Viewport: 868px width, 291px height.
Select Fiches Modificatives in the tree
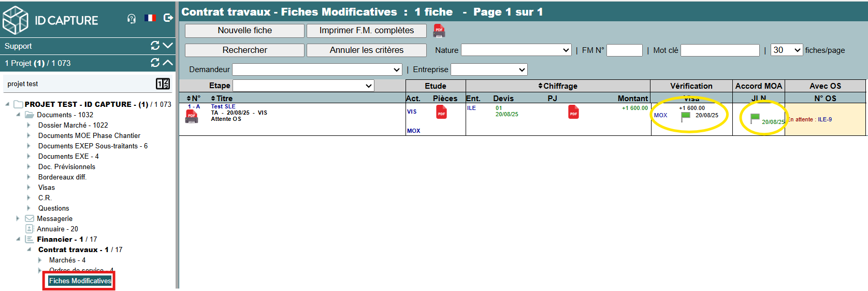[80, 281]
